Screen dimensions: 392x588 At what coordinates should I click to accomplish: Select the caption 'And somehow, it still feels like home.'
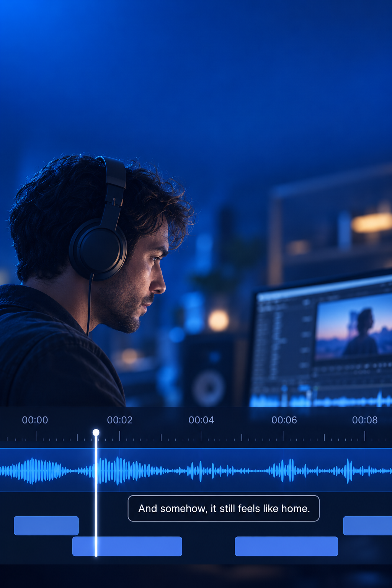click(x=224, y=508)
